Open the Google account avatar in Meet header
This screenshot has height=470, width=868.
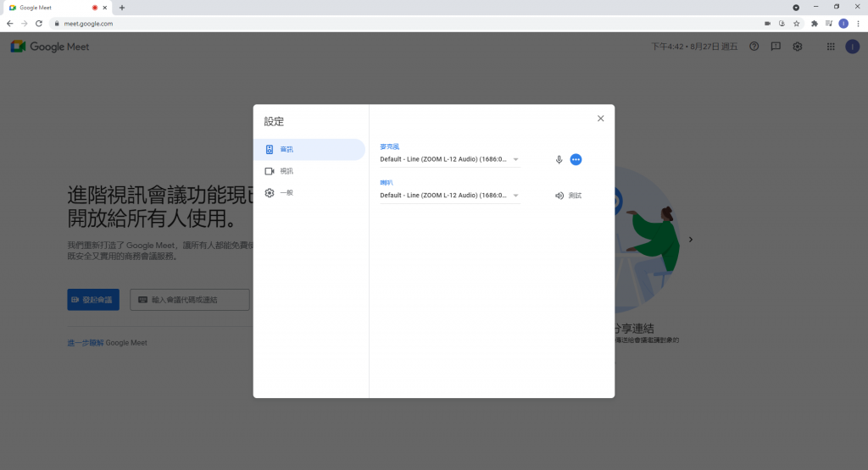pos(853,47)
